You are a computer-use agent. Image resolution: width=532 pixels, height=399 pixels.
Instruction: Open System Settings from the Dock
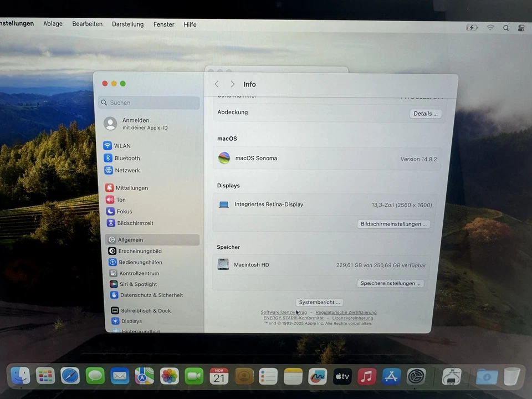click(x=416, y=376)
